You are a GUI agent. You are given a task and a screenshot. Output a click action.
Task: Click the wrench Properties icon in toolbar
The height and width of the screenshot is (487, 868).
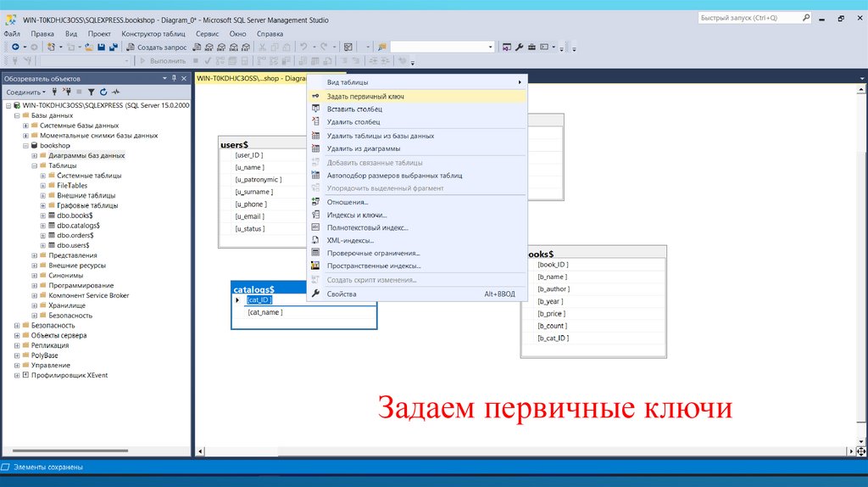coord(520,48)
